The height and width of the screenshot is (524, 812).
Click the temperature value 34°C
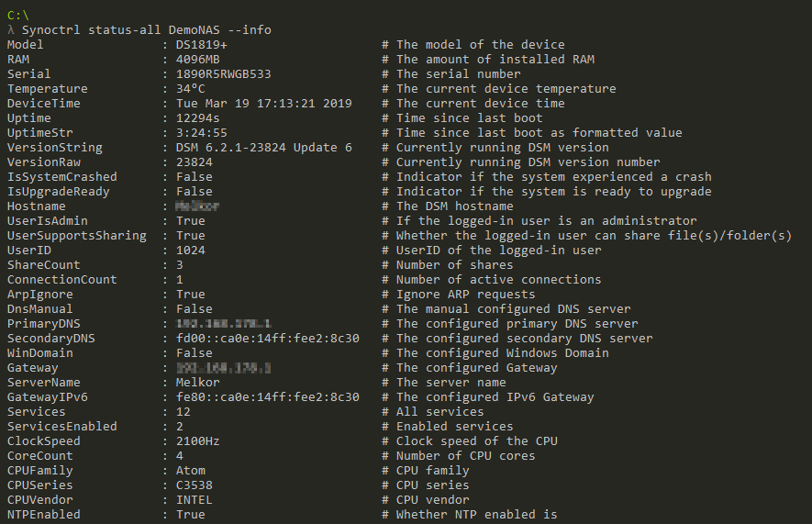(190, 89)
